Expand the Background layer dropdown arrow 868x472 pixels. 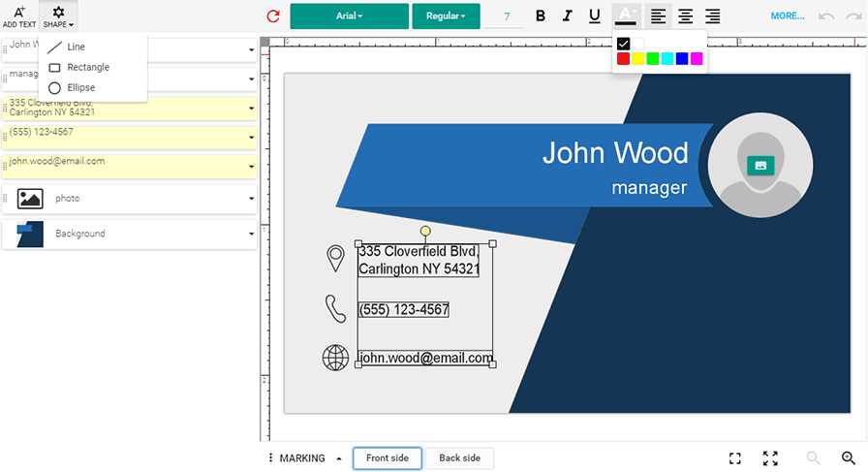tap(251, 234)
